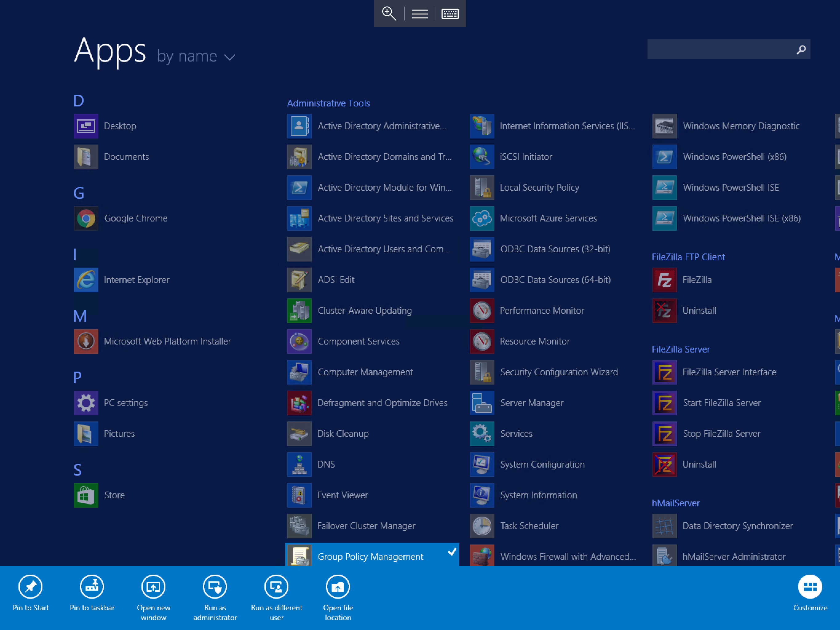Click the zoom magnifier icon in top toolbar
Screen dimensions: 840x630
[389, 14]
